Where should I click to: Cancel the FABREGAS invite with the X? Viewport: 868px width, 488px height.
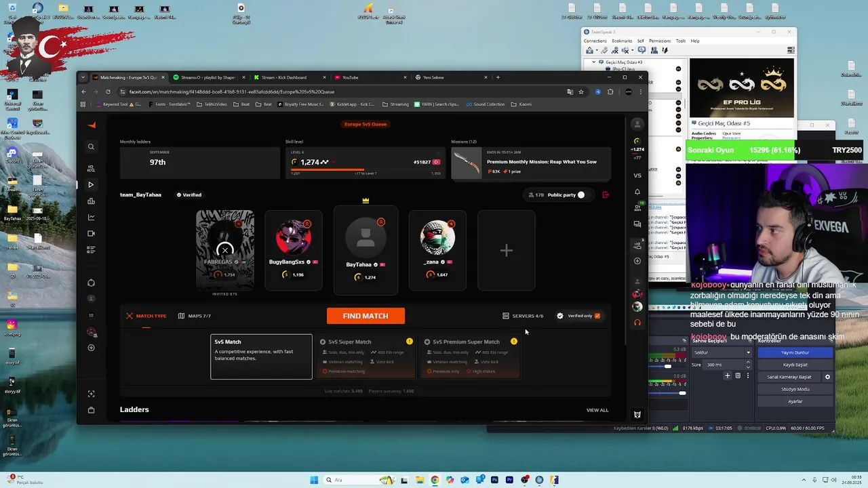tap(225, 250)
